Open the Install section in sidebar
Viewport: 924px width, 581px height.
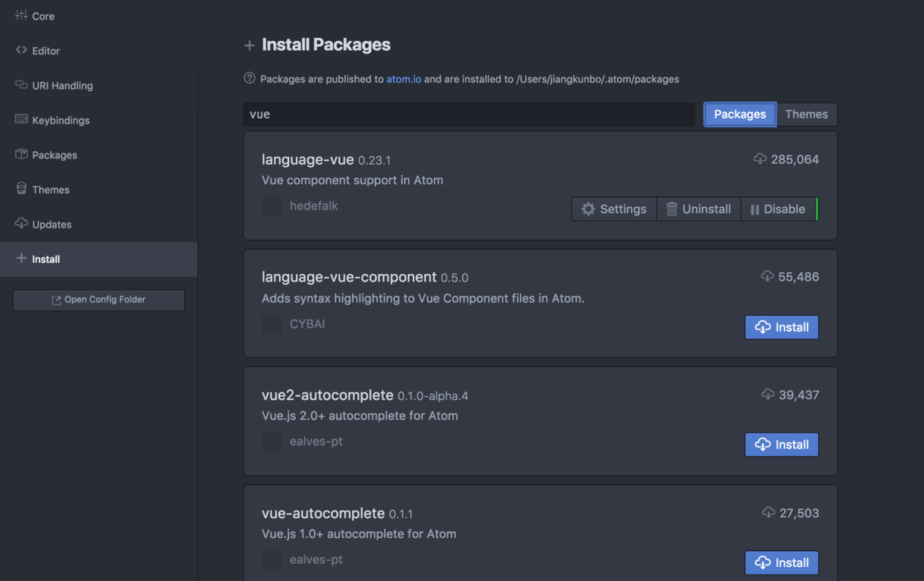pos(46,259)
